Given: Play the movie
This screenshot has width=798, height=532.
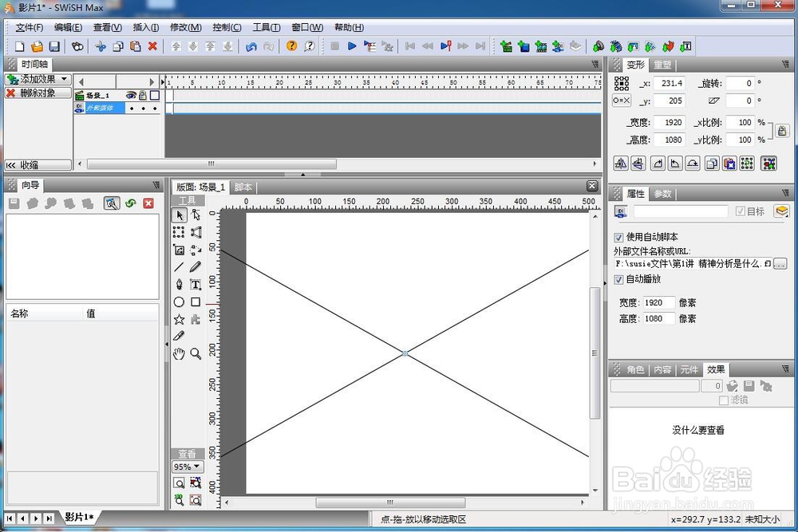Looking at the screenshot, I should click(352, 46).
